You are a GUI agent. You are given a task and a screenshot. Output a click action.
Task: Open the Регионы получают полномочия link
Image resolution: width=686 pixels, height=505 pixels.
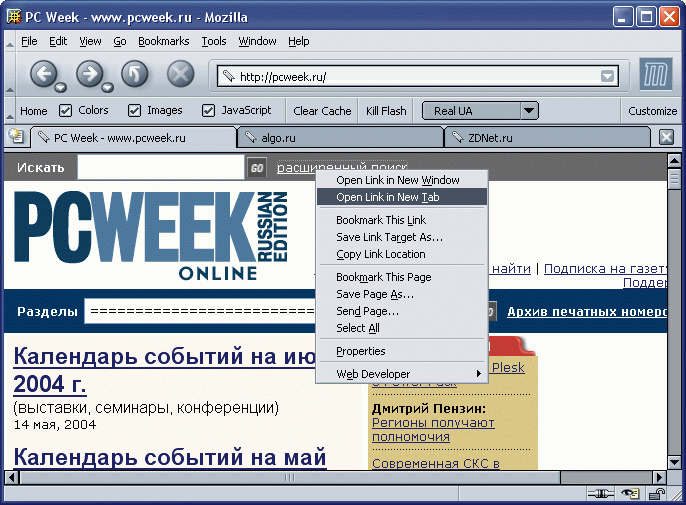[x=433, y=430]
